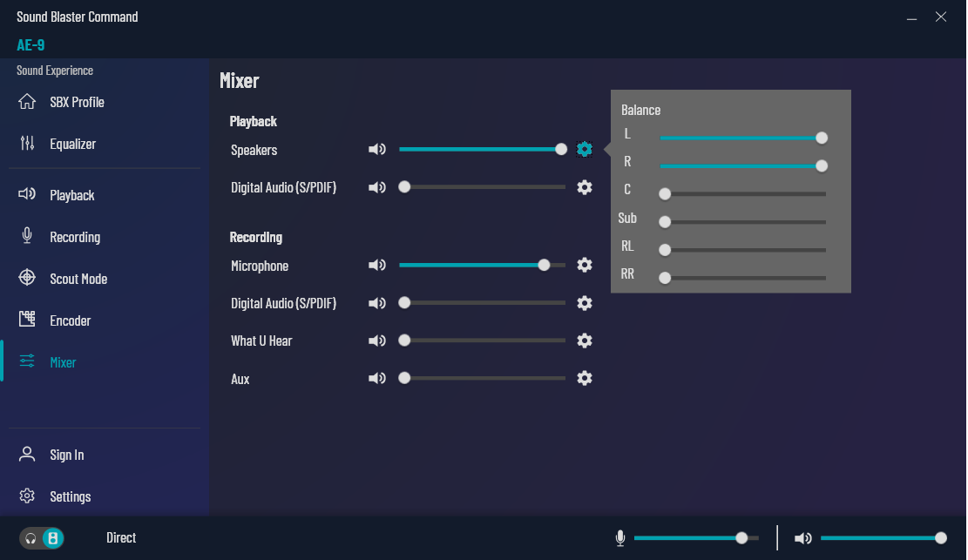This screenshot has height=560, width=968.
Task: Click the Encoder icon in sidebar
Action: tap(27, 320)
